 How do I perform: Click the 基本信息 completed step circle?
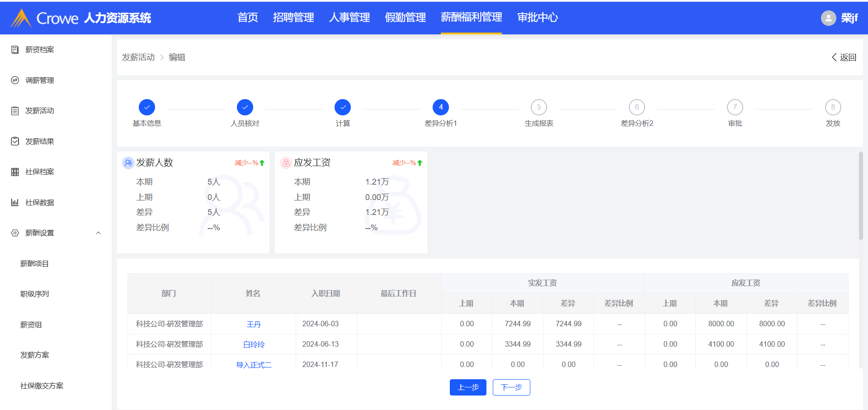(147, 107)
